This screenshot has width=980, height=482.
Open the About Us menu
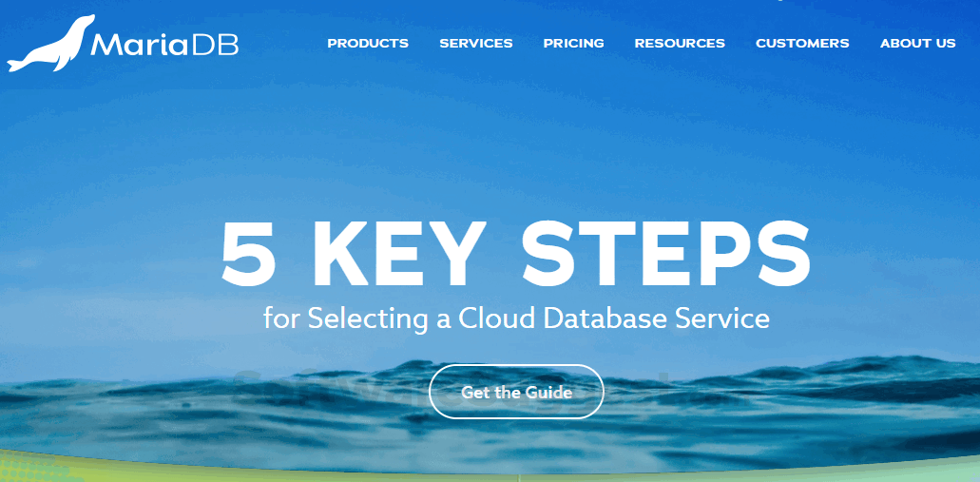point(918,43)
